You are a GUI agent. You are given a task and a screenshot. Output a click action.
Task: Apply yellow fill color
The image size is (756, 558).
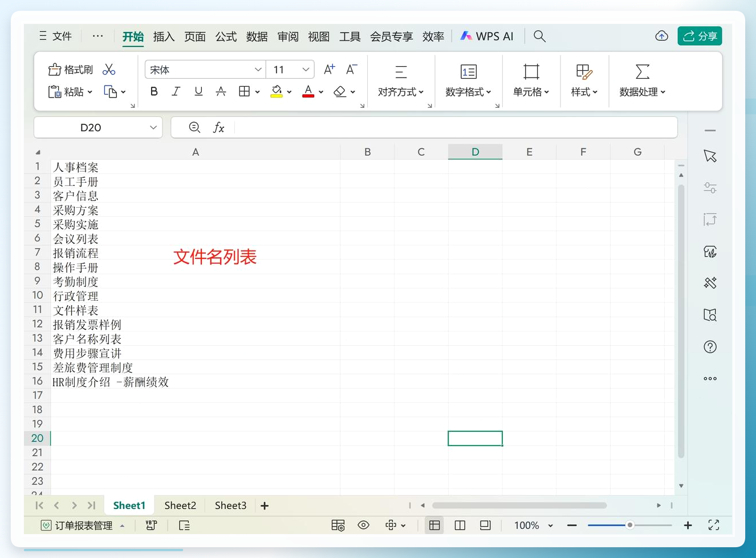tap(277, 91)
